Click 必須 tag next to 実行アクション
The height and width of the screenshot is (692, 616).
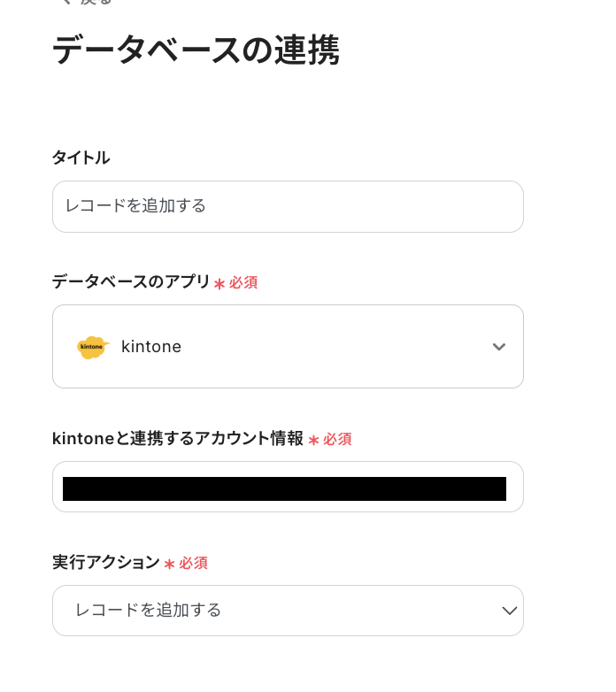pos(193,564)
